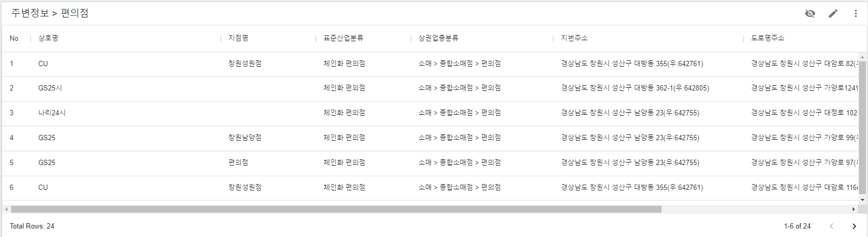This screenshot has height=237, width=868.
Task: Sort by the 지점명 column header
Action: point(238,38)
